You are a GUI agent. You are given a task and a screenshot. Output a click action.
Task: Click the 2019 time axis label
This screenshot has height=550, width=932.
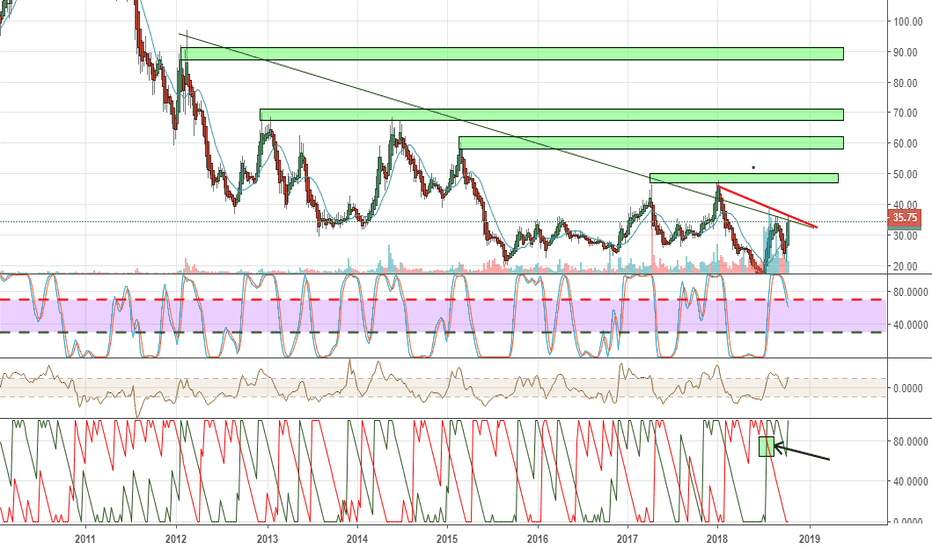[810, 539]
